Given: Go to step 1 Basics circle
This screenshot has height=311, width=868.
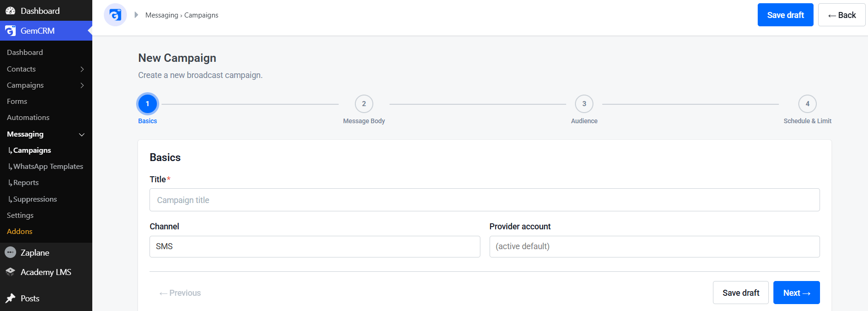Looking at the screenshot, I should [148, 104].
